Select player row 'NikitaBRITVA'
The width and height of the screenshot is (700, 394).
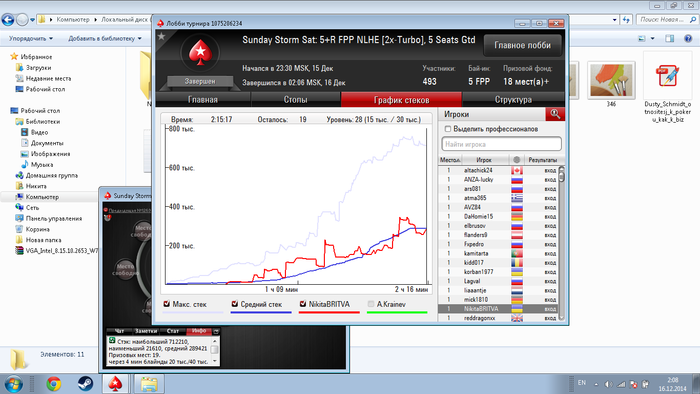pyautogui.click(x=498, y=309)
